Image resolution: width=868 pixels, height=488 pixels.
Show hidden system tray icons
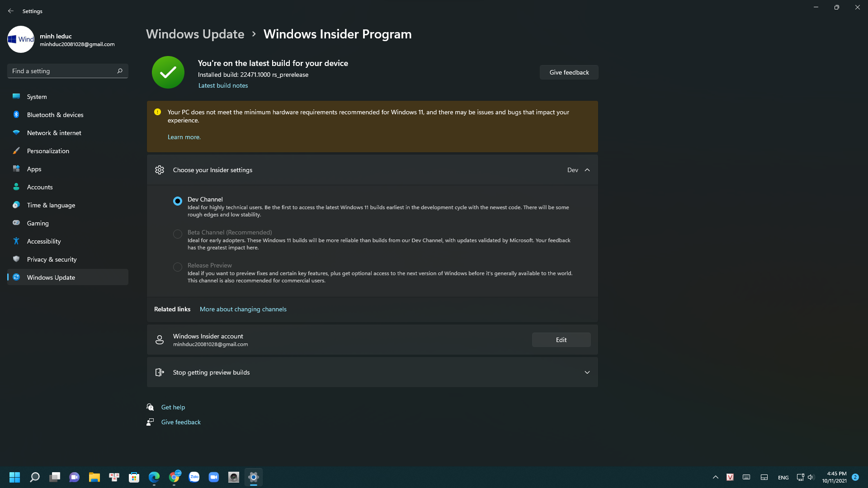716,477
